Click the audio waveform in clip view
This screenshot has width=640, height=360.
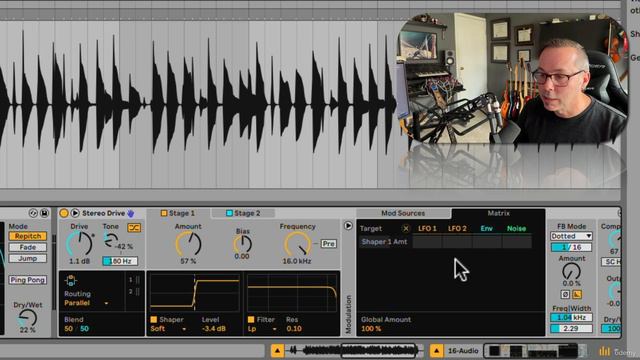coord(198,104)
